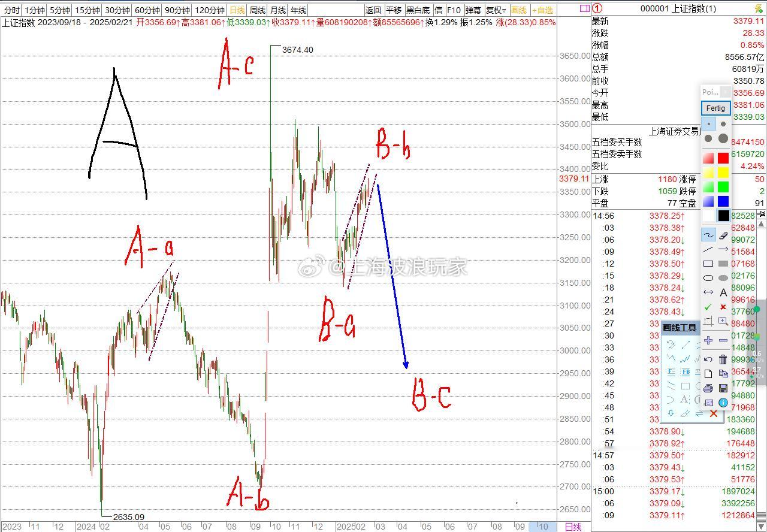Click the Fertig button

coord(716,108)
